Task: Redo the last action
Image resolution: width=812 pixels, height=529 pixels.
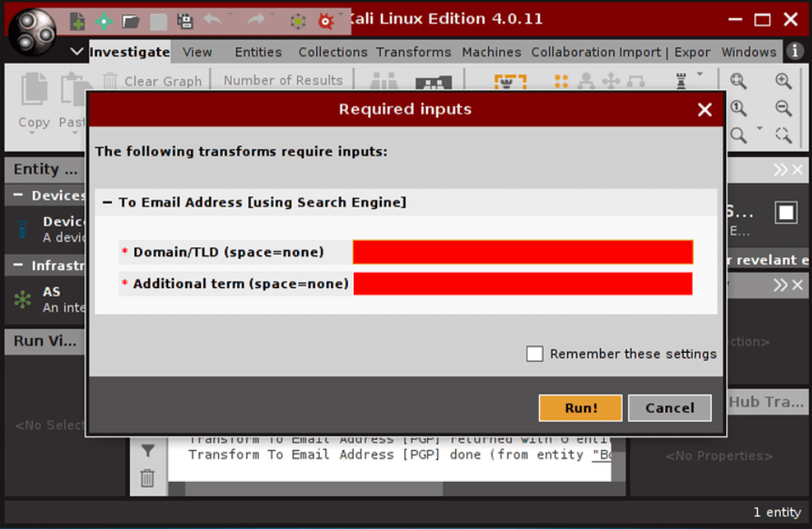Action: 255,20
